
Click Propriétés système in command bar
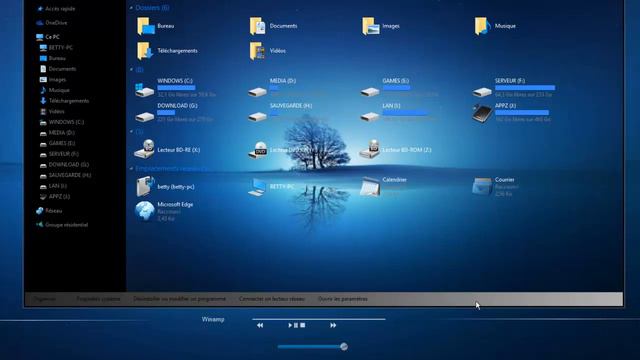[x=98, y=299]
